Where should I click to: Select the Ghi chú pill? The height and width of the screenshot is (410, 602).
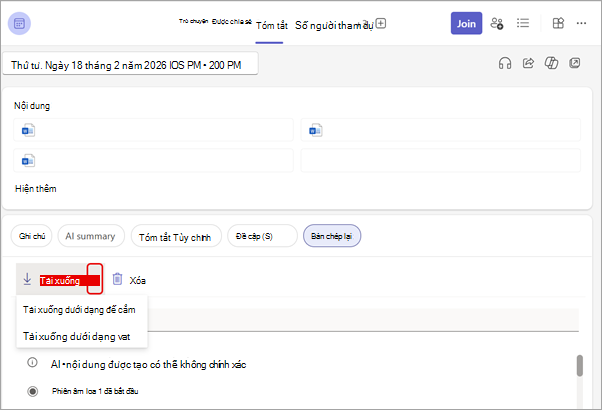point(31,236)
